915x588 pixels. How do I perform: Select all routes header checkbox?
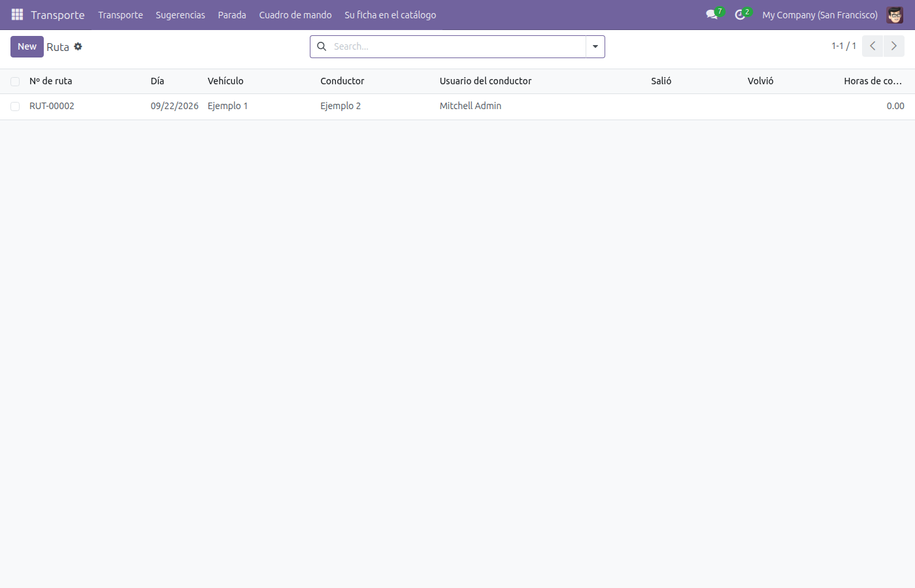click(x=15, y=82)
